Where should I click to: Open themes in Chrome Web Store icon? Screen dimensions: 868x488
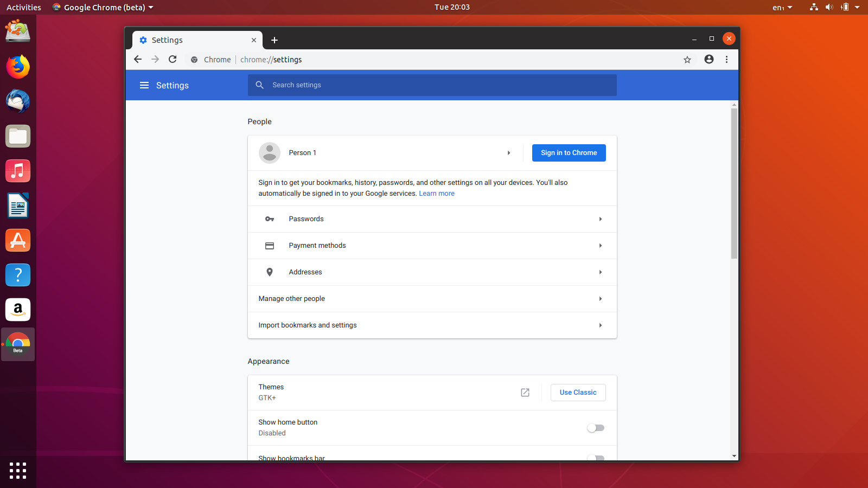point(525,393)
